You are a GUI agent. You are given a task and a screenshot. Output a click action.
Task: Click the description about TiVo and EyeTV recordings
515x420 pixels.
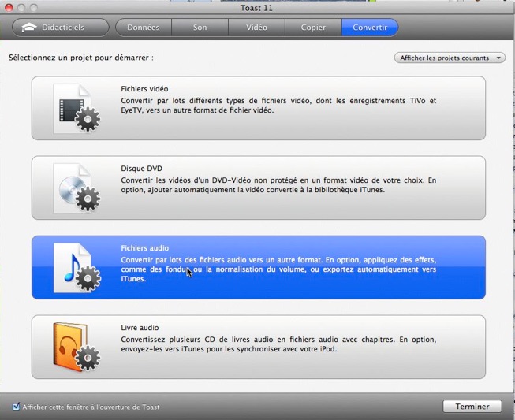[x=278, y=106]
